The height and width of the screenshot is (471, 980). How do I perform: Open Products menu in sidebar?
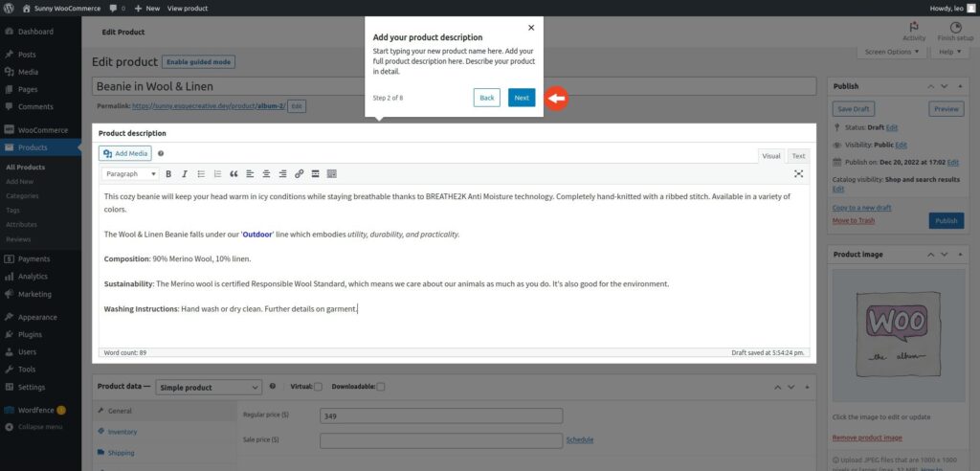[x=40, y=147]
